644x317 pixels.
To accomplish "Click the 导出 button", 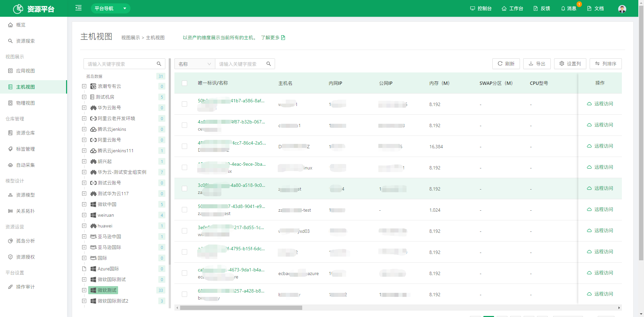I will pos(537,64).
